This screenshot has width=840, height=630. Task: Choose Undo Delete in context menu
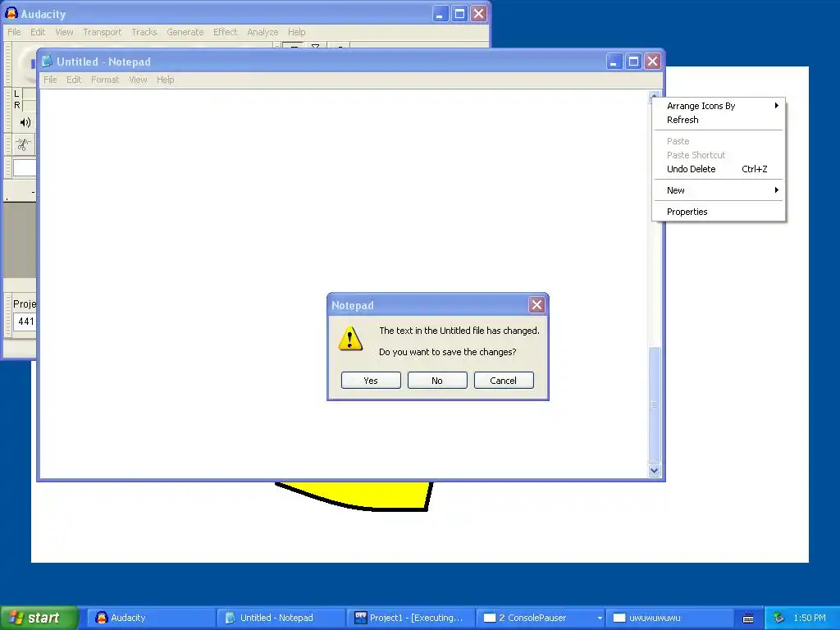pyautogui.click(x=719, y=169)
